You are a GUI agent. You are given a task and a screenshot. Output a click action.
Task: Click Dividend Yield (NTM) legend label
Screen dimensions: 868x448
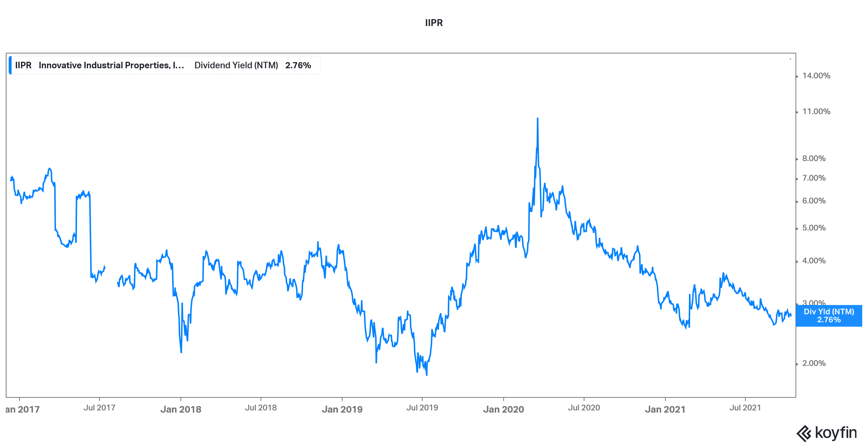[236, 65]
